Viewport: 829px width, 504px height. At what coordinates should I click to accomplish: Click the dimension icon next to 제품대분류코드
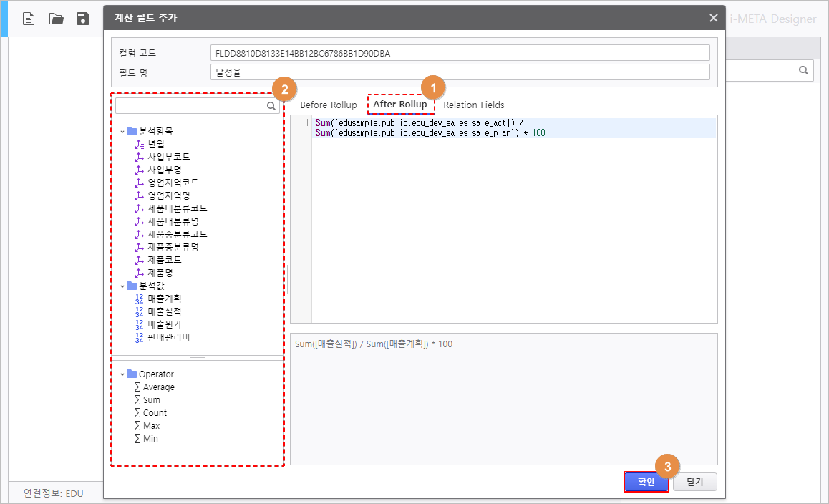140,208
